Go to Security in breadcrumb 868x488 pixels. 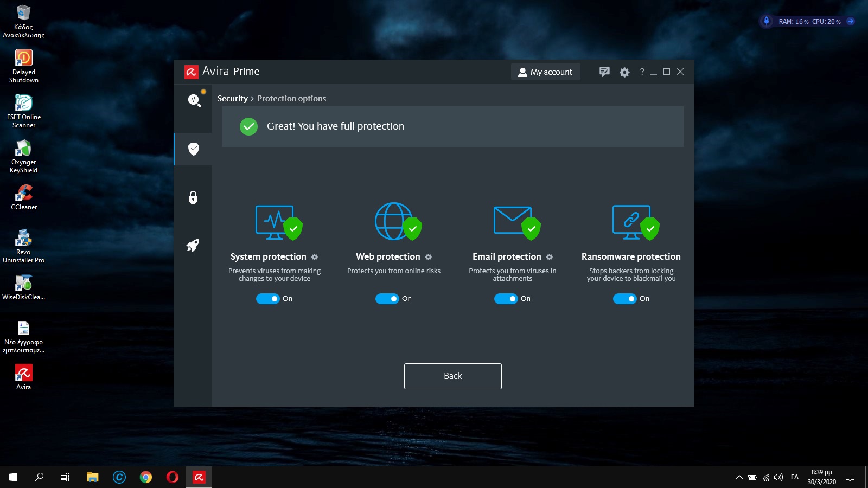(232, 99)
